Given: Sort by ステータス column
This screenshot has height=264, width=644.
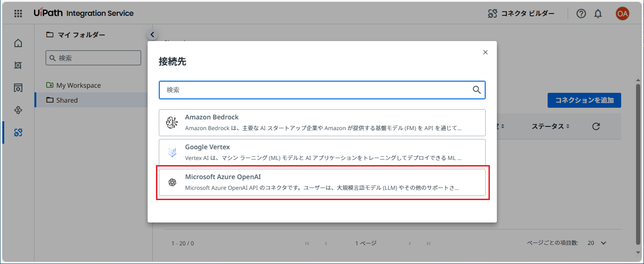Looking at the screenshot, I should point(550,126).
